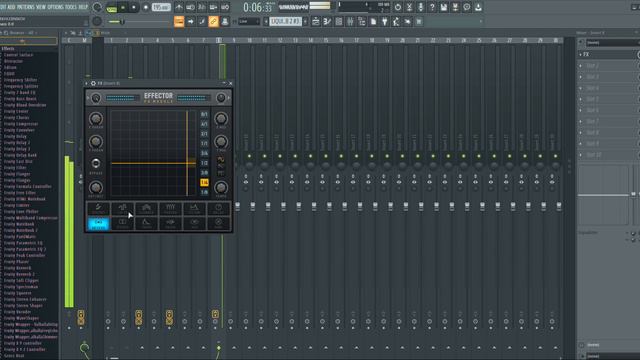The image size is (640, 360).
Task: Click the Effector dry/wet knob at top left
Action: (x=96, y=98)
